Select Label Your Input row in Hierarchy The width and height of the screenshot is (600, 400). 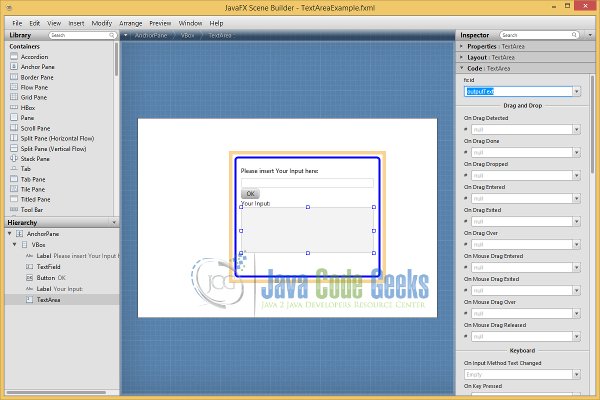point(62,289)
